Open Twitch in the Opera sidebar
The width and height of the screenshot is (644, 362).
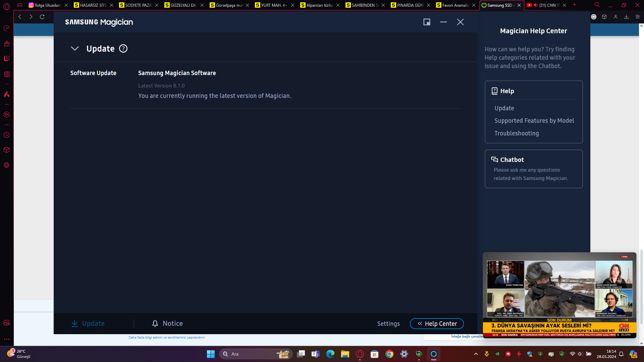click(6, 59)
